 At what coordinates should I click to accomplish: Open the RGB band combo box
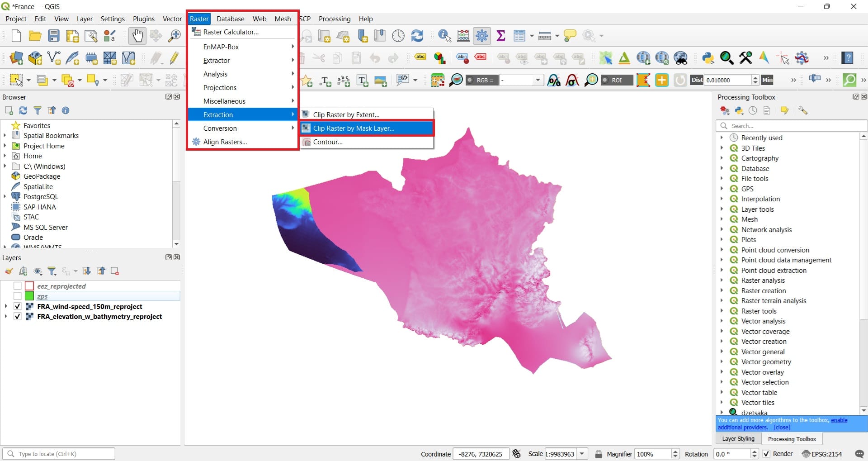(x=521, y=80)
